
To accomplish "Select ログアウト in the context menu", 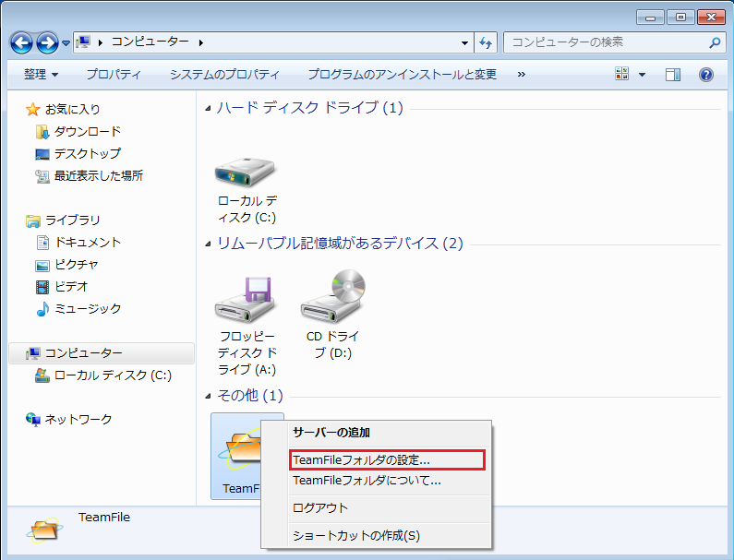I will [x=320, y=507].
